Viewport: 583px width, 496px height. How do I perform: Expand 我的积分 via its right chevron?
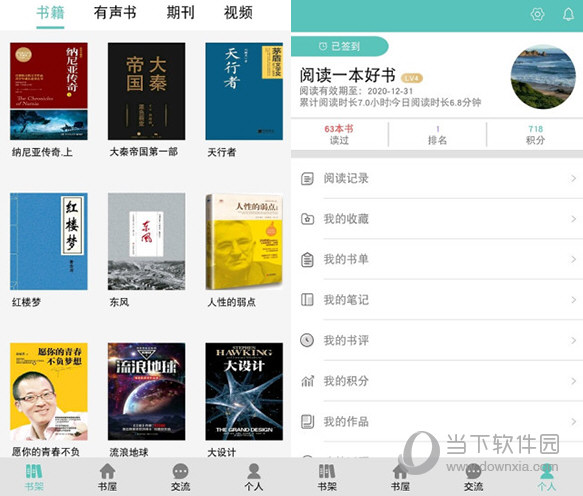pos(573,381)
